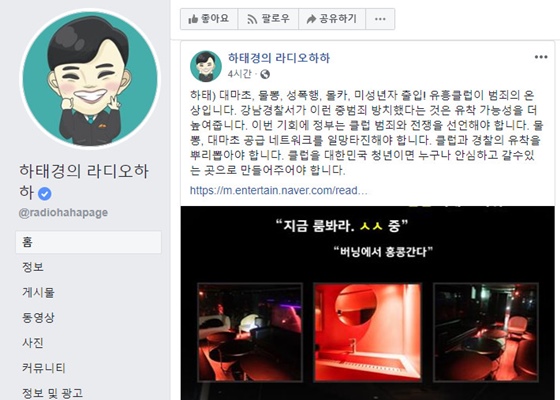Click the thumbs-up 좋아요 button
The width and height of the screenshot is (560, 400).
click(x=209, y=19)
